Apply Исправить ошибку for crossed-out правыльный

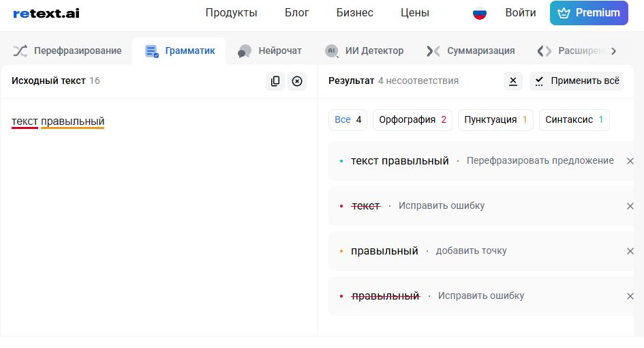click(x=481, y=295)
